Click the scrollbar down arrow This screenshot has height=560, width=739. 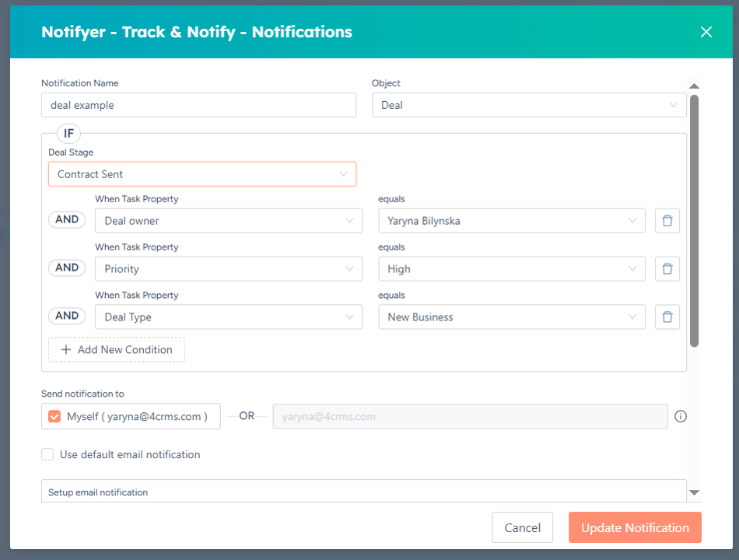tap(694, 492)
